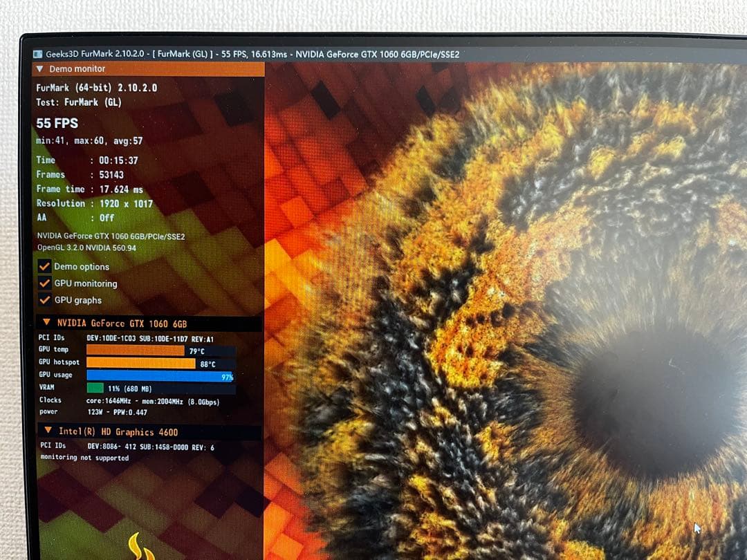Click the orange triangle beside Demo monitor
Image resolution: width=747 pixels, height=560 pixels.
tap(41, 68)
